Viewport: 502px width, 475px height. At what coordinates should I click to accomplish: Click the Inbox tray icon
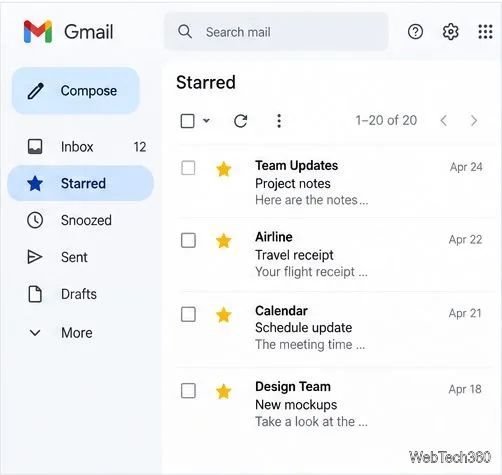point(35,147)
